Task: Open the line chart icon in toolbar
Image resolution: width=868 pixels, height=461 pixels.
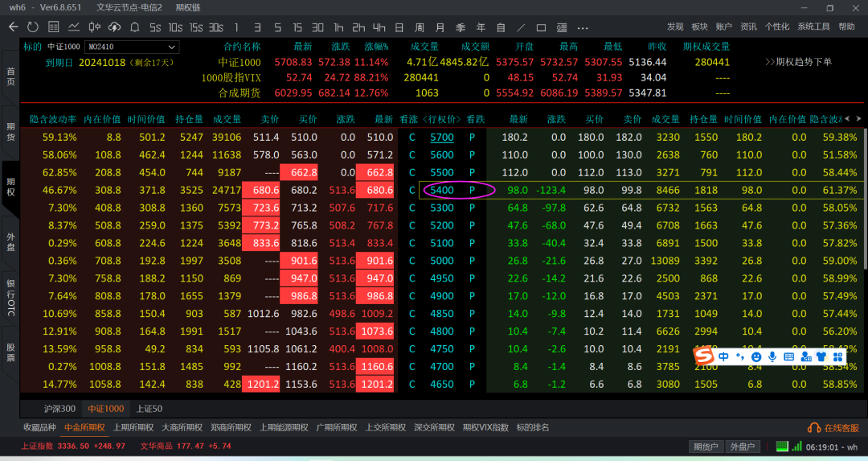Action: pyautogui.click(x=74, y=27)
